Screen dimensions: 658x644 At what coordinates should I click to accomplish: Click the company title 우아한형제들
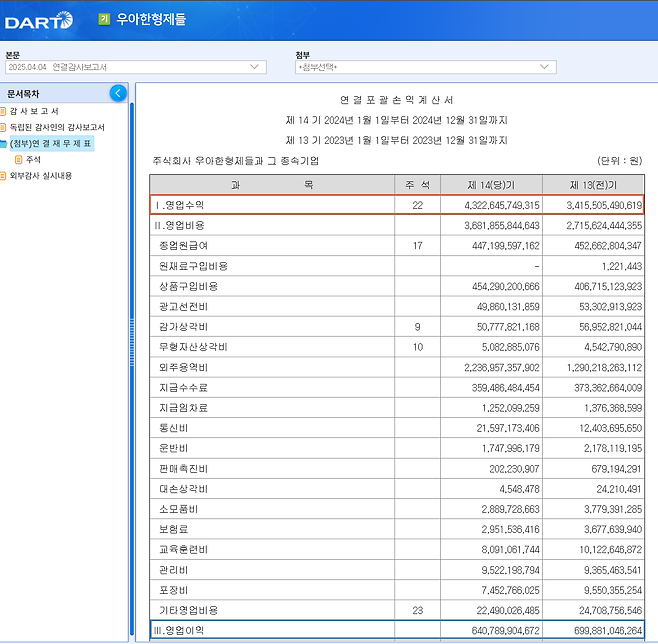click(x=151, y=19)
